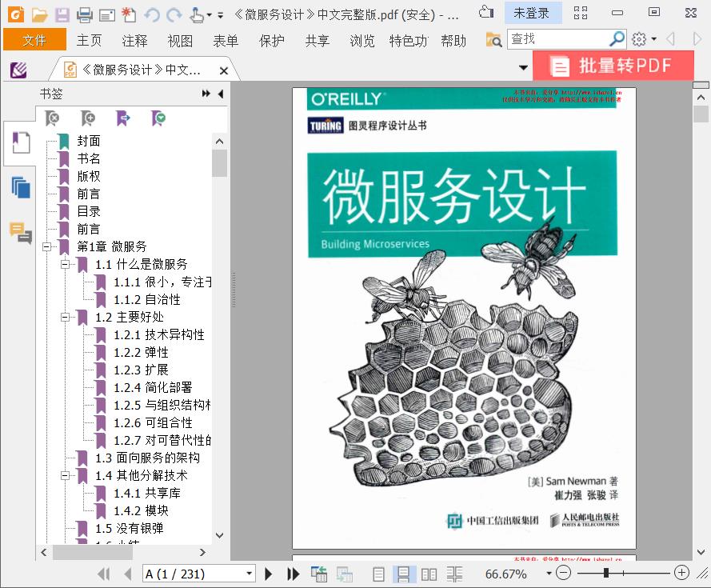Switch to the 主页 tab
This screenshot has height=588, width=711.
(x=89, y=40)
